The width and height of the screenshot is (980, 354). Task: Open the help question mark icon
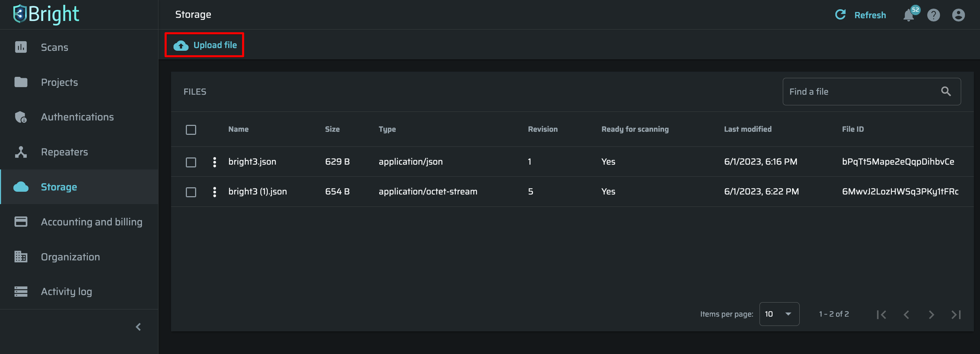933,15
